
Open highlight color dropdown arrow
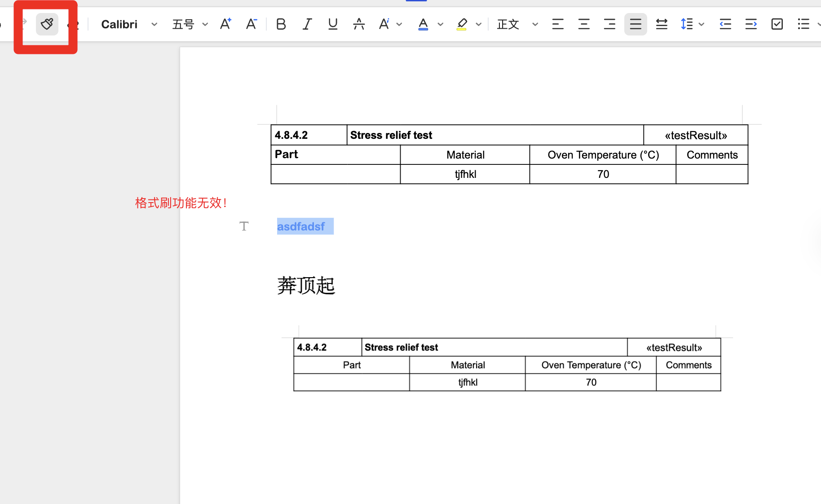(479, 24)
